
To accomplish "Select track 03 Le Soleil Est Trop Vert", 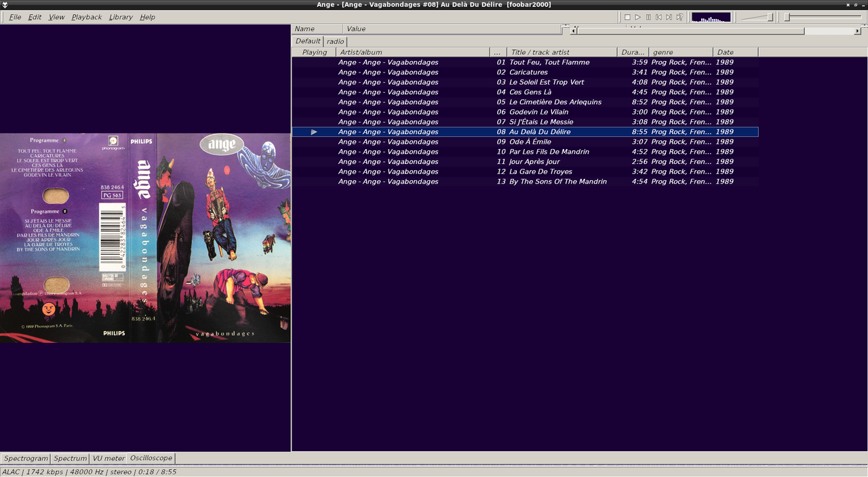I will (525, 82).
